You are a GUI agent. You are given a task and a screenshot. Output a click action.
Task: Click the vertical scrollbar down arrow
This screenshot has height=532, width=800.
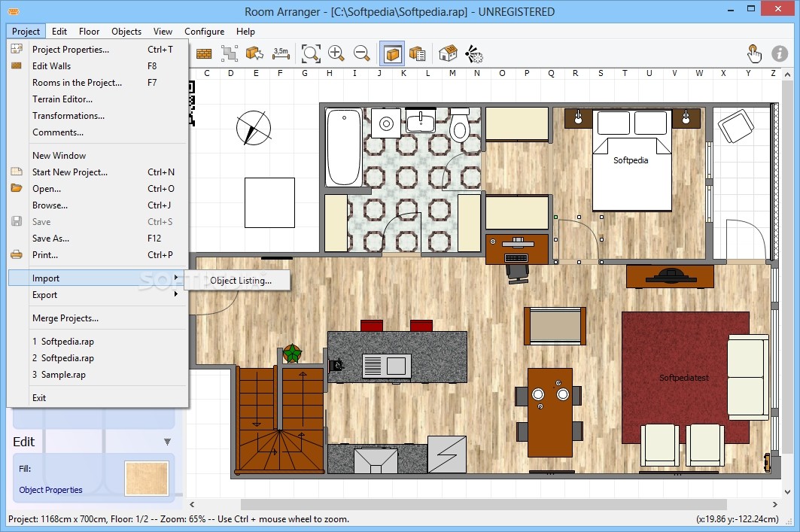pos(787,491)
